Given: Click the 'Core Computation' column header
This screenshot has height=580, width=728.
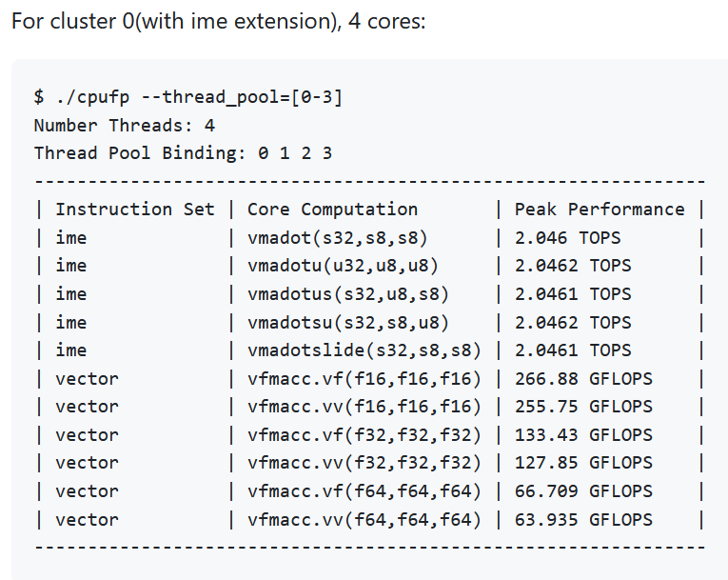Looking at the screenshot, I should (x=332, y=209).
